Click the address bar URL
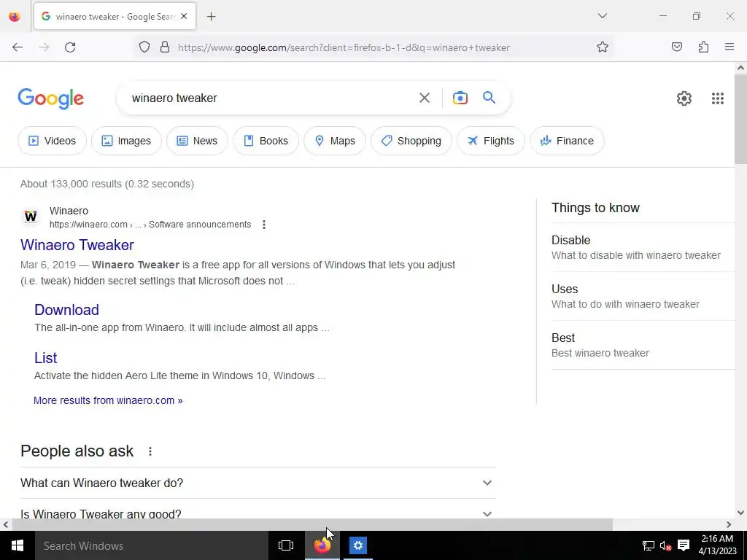 tap(344, 47)
